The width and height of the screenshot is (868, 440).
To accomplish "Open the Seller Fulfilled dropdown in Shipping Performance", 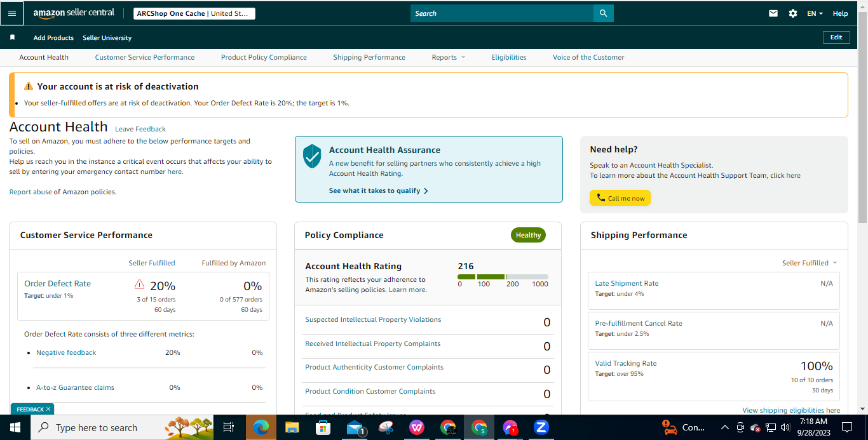I will (x=810, y=263).
